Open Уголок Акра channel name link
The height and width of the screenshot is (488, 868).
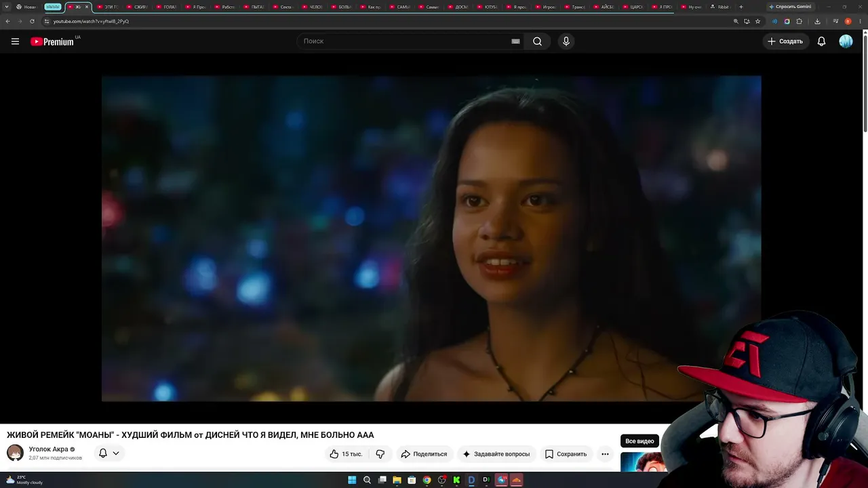point(48,449)
